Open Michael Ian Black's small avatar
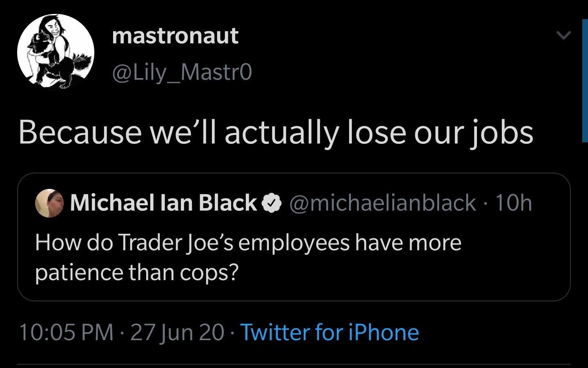Viewport: 588px width, 368px height. coord(49,203)
